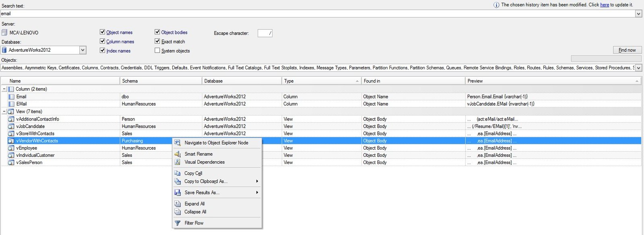Click the view icon for vVendorWithContacts
Image resolution: width=644 pixels, height=235 pixels.
(x=11, y=141)
